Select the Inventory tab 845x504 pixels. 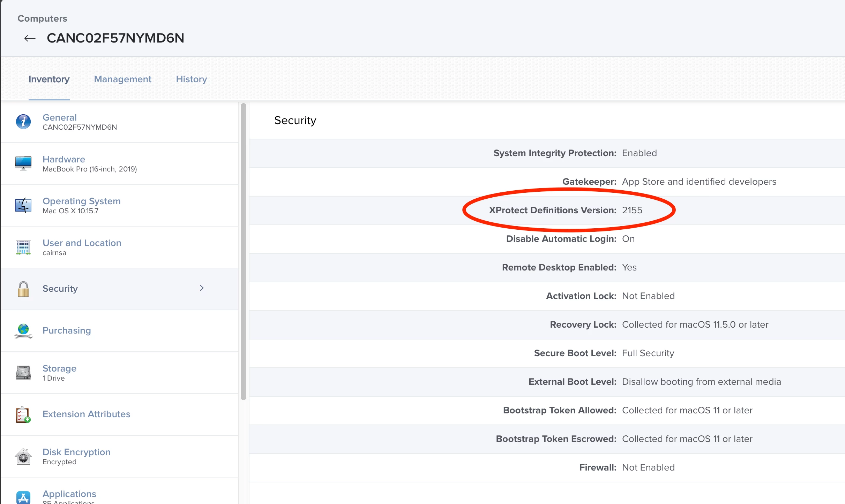click(x=49, y=79)
